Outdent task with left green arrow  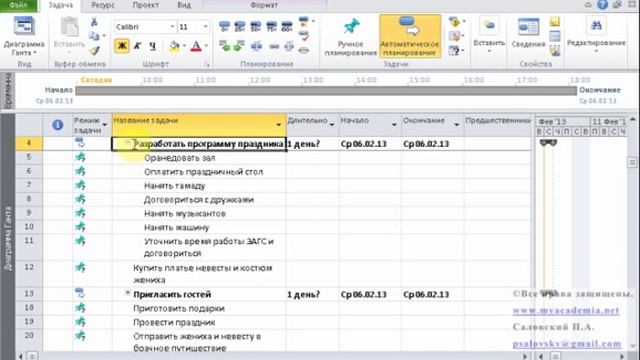click(224, 46)
